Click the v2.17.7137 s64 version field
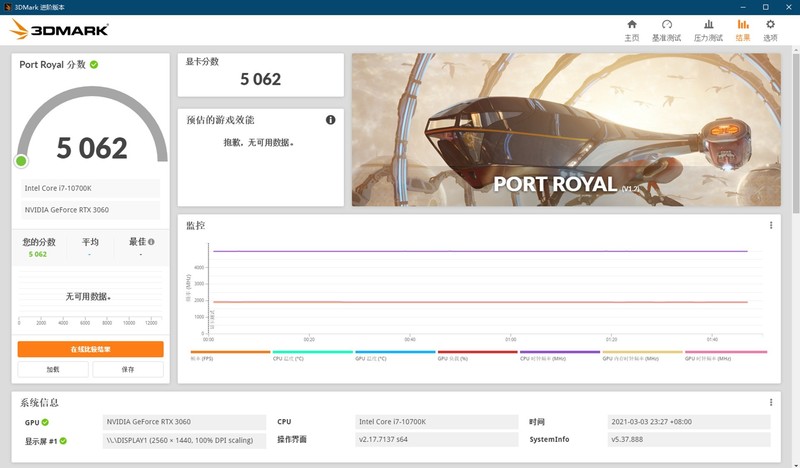800x468 pixels. (x=437, y=439)
